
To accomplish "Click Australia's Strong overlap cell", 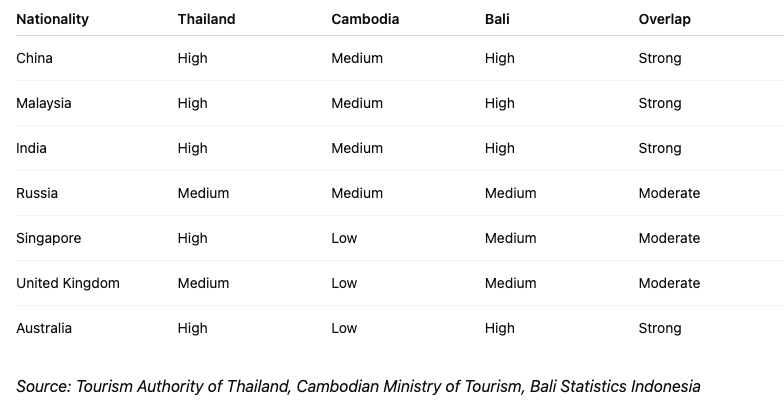I will click(660, 328).
